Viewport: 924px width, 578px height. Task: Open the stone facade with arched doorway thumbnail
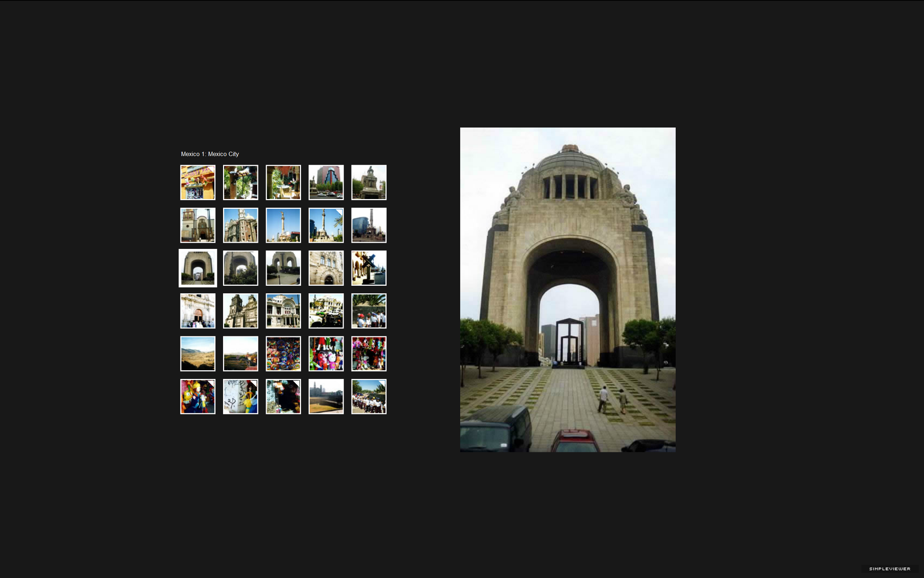[x=326, y=268]
